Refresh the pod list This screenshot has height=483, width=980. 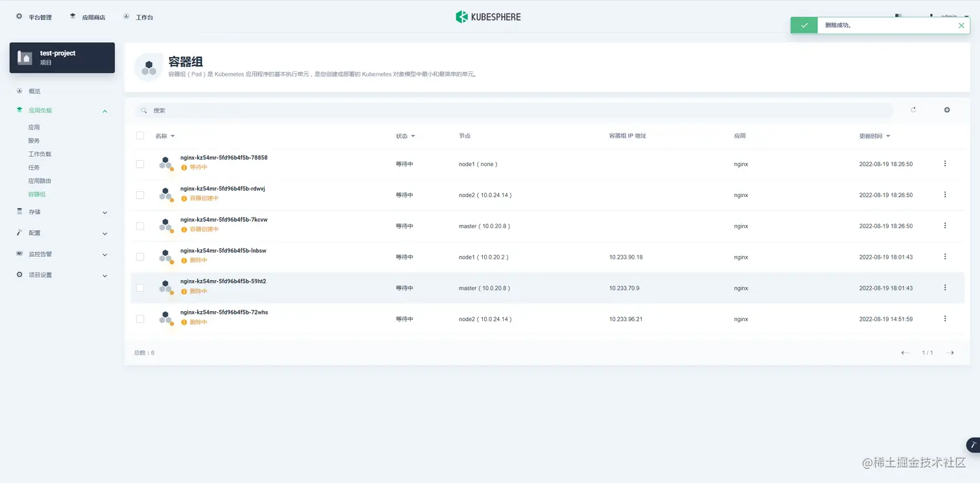(913, 110)
